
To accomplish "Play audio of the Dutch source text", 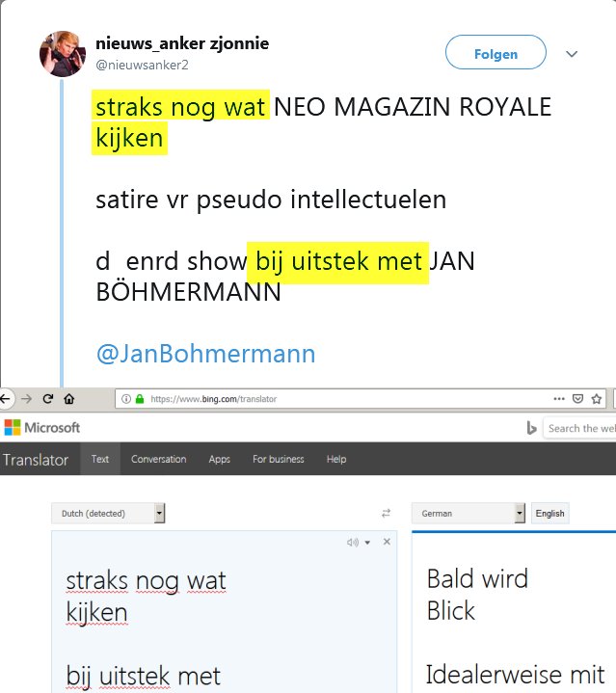I will pos(353,542).
